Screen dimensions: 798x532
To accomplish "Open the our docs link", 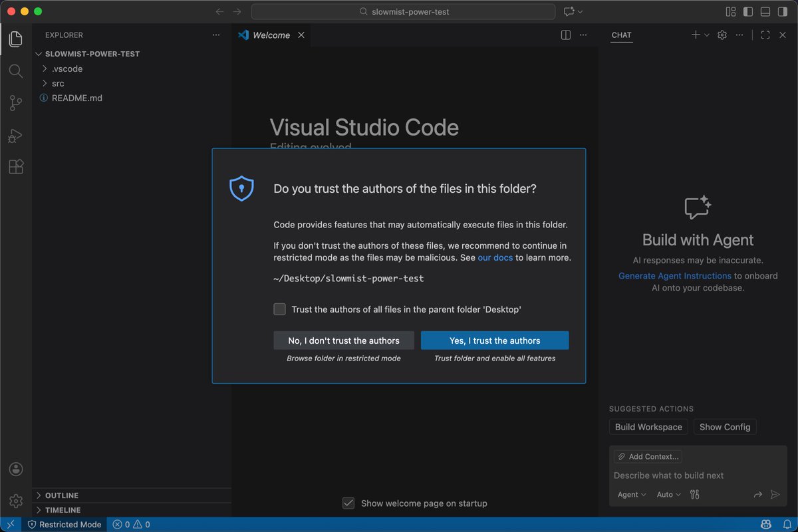I will click(x=495, y=257).
